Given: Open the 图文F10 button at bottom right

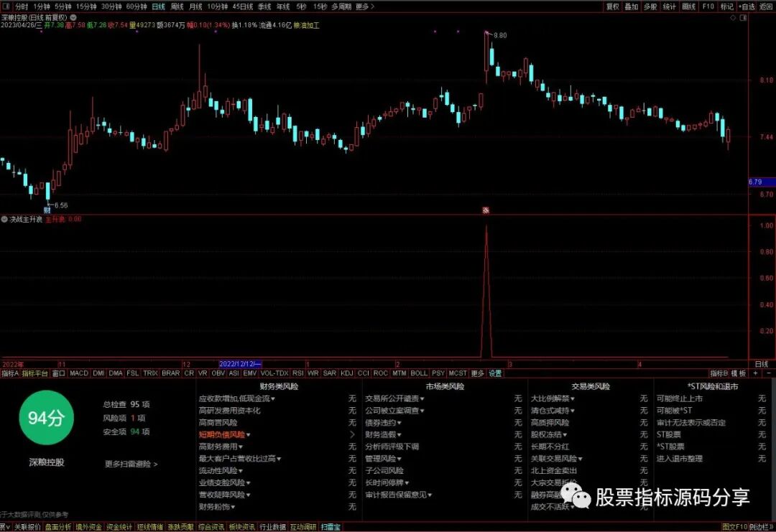Looking at the screenshot, I should (734, 527).
